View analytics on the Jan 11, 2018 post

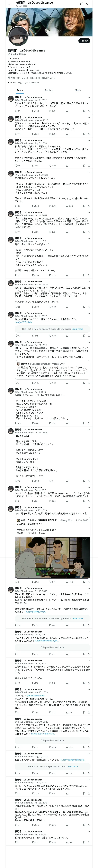point(67,275)
